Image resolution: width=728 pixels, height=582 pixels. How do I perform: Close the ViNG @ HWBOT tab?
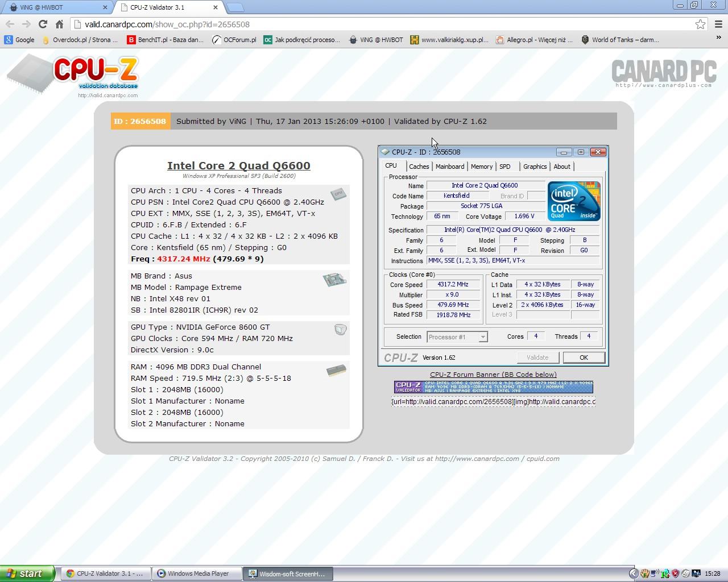(105, 7)
